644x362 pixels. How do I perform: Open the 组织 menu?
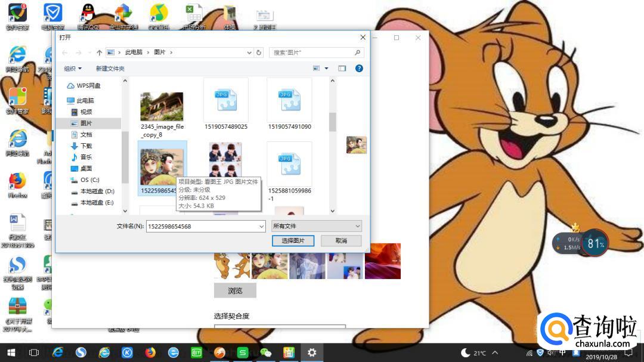tap(73, 69)
